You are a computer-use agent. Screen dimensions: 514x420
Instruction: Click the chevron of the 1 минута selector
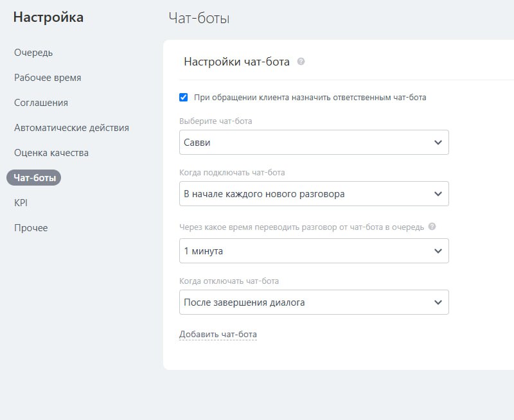(438, 251)
